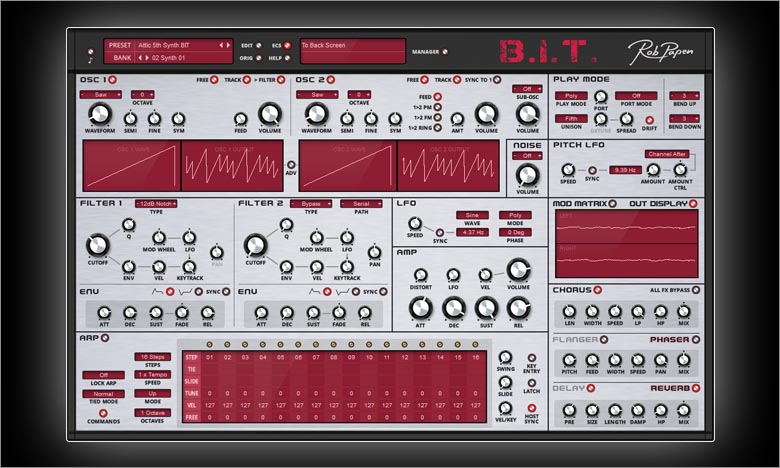Open Unison Fifth dropdown
The image size is (780, 468).
[571, 118]
